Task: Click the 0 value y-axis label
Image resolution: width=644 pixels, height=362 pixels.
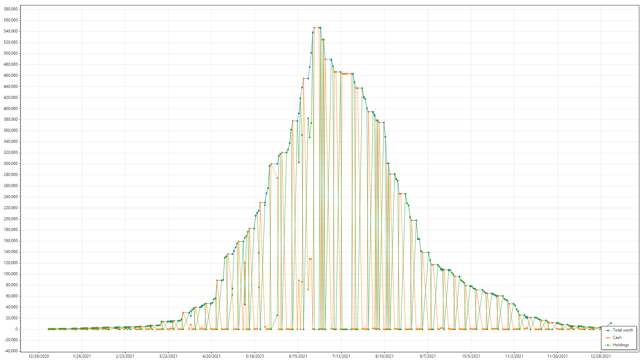Action: click(x=16, y=329)
